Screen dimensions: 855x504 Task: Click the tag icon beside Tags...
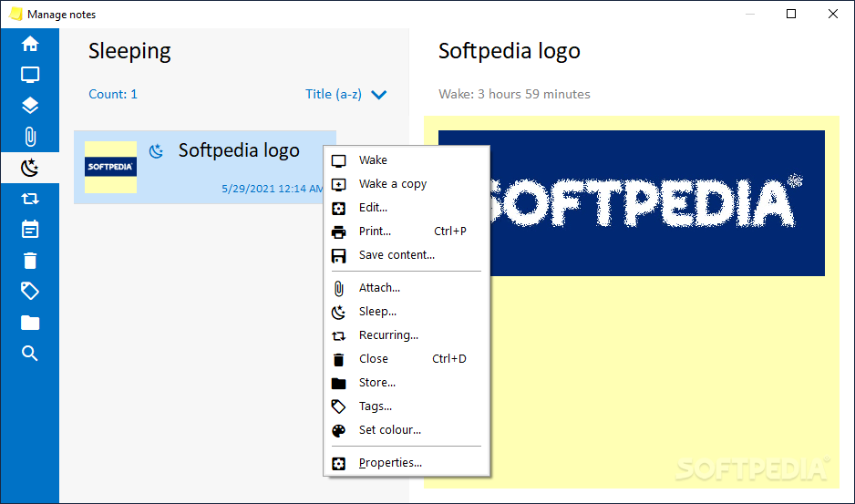338,406
